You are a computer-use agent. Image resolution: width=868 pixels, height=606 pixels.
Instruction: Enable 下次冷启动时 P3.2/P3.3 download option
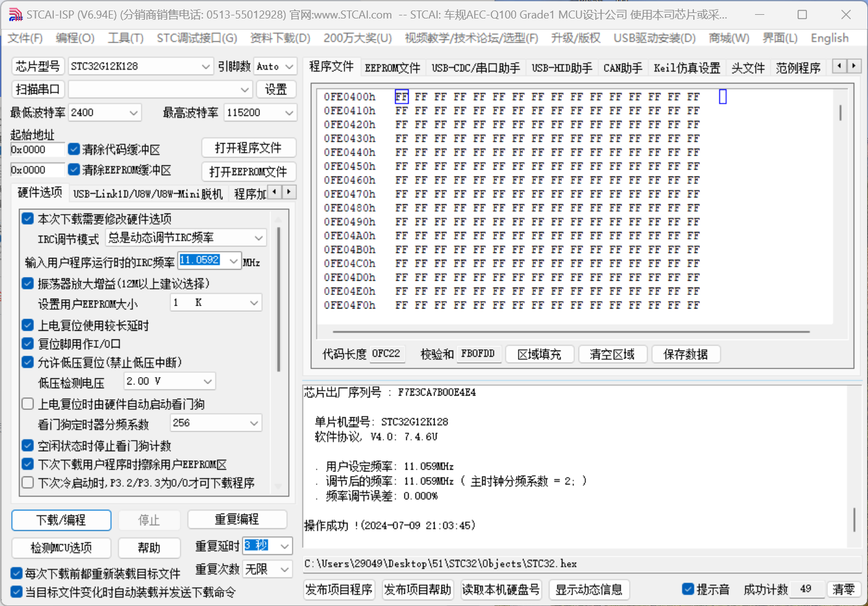tap(28, 483)
